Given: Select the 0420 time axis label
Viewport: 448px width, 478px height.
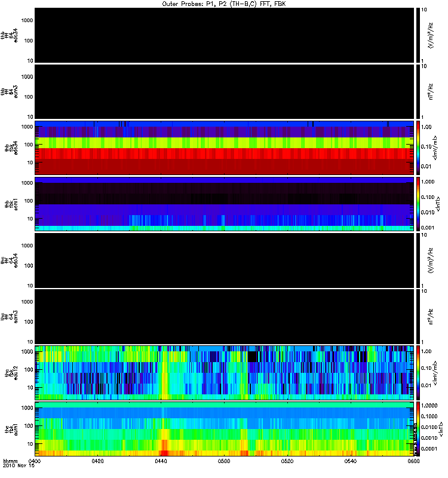Looking at the screenshot, I should coord(97,461).
